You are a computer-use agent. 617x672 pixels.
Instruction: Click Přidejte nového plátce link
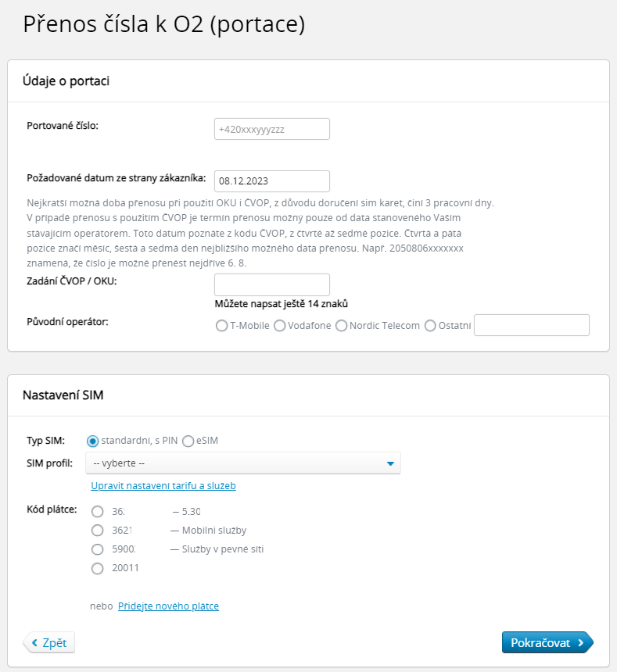tap(168, 606)
